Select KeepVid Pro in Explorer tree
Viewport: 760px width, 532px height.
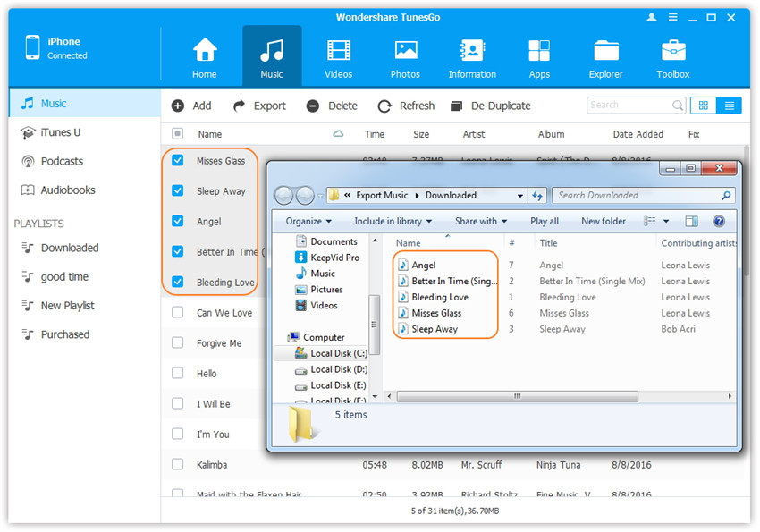[327, 258]
